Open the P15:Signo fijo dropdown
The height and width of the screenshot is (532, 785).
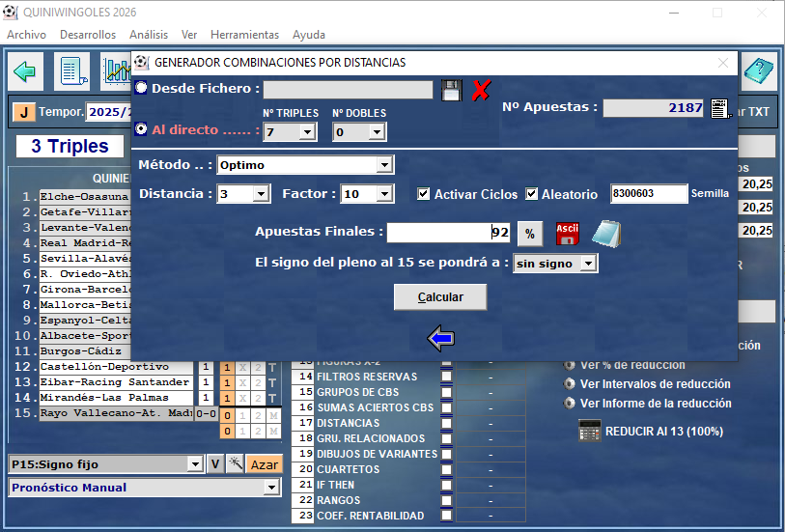point(195,464)
